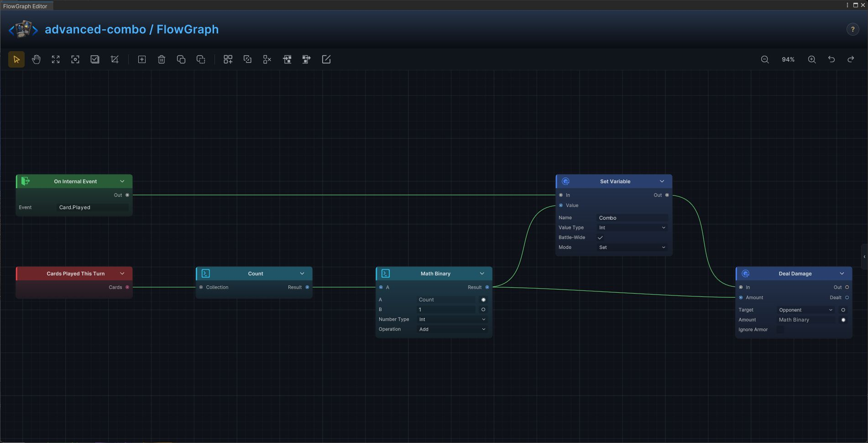Click the Event field Card.Played

(93, 207)
